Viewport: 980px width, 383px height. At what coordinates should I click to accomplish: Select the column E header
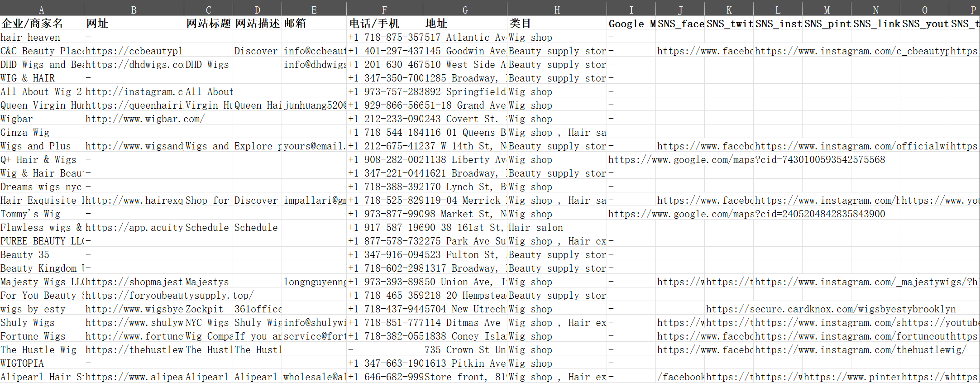(314, 10)
